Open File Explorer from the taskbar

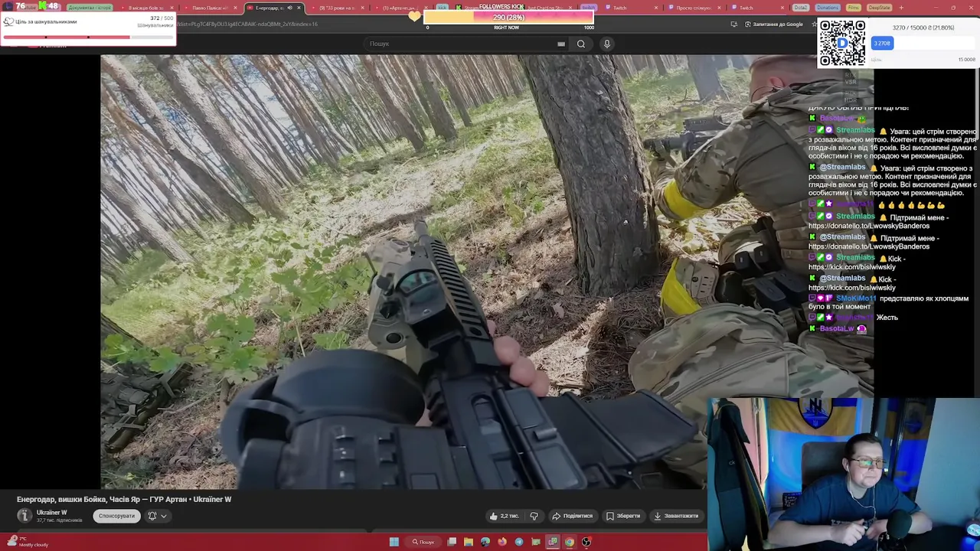point(469,542)
